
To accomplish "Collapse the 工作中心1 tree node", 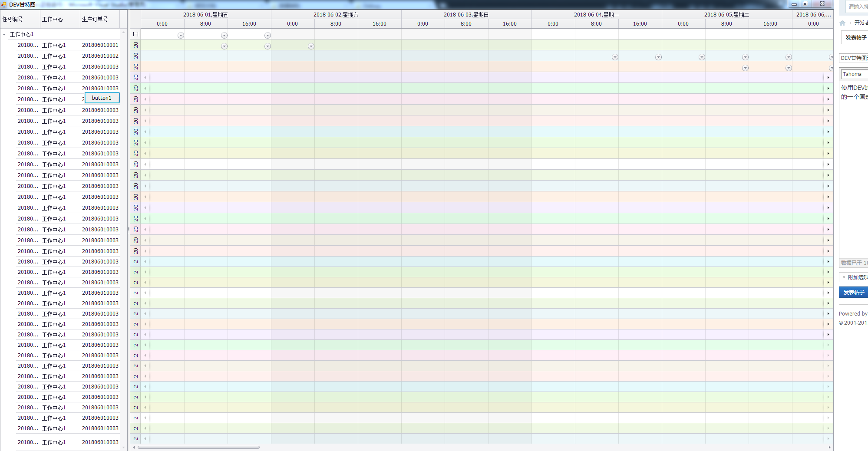I will coord(4,34).
